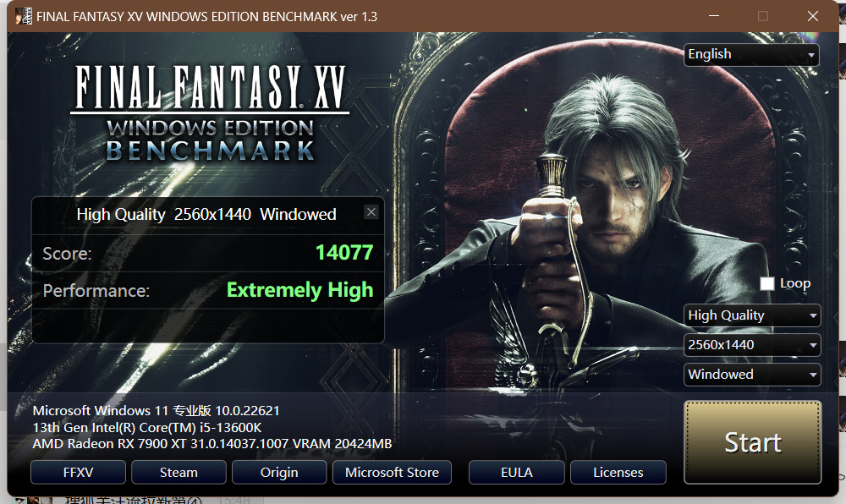Viewport: 846px width, 504px height.
Task: Open the 2560x1440 resolution dropdown
Action: click(x=752, y=345)
